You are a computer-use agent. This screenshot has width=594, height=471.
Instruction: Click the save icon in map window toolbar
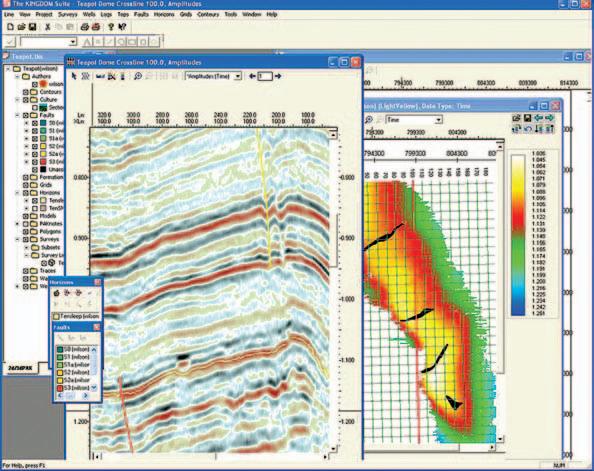pos(527,118)
